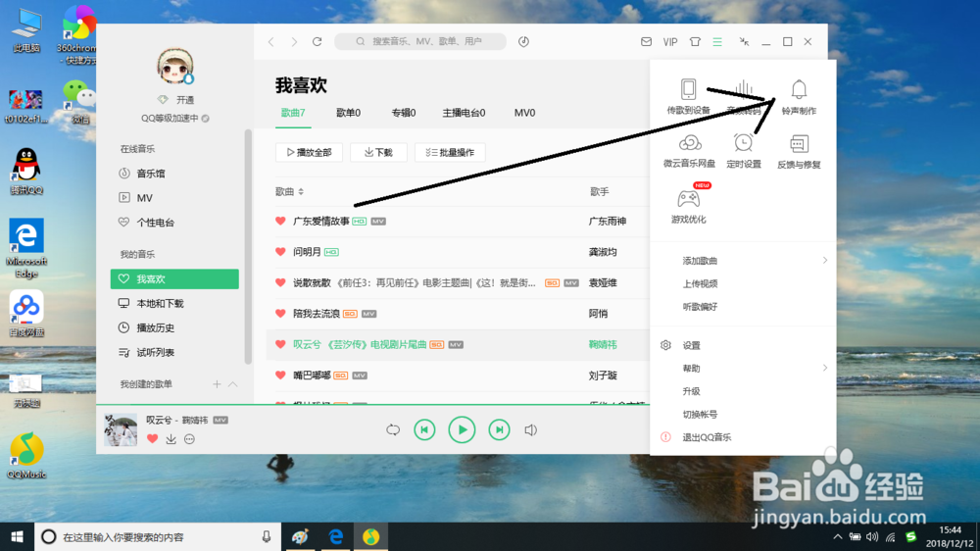Click the volume speaker icon
980x551 pixels.
pos(530,430)
